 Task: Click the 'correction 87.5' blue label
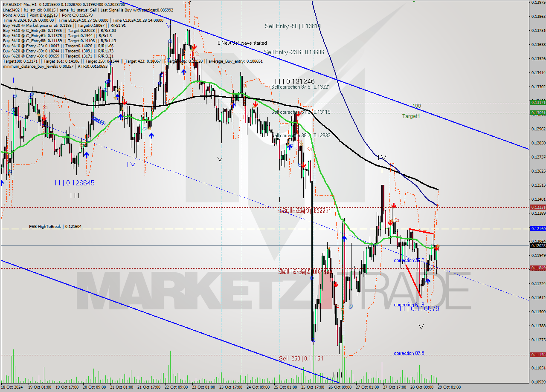(409, 353)
